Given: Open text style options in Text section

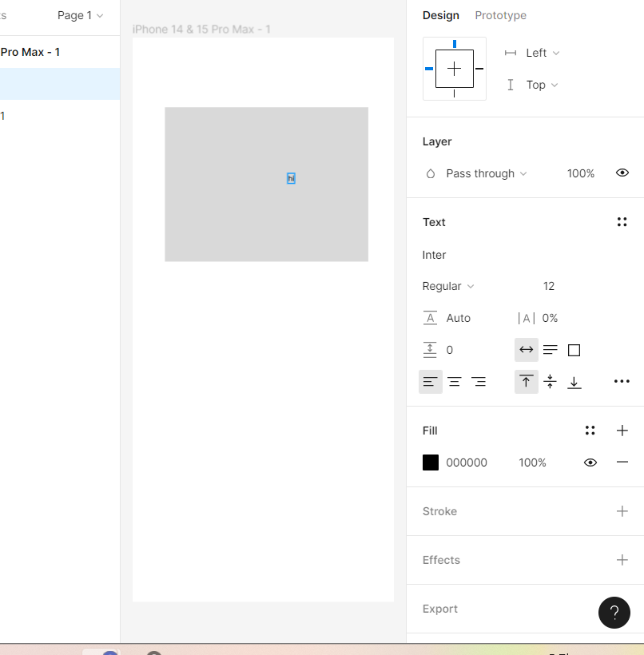Looking at the screenshot, I should pos(622,222).
